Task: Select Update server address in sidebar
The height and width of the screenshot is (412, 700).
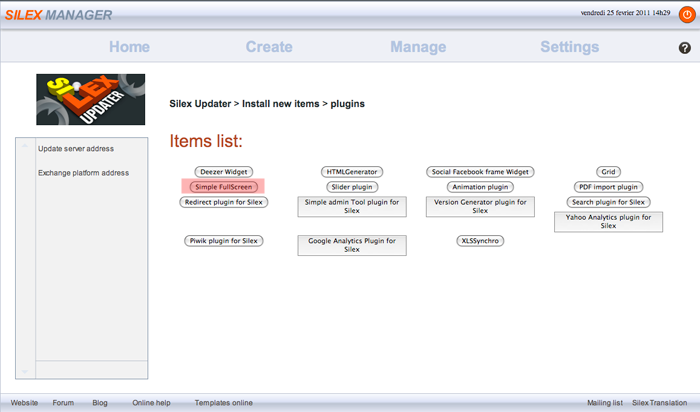Action: (76, 149)
